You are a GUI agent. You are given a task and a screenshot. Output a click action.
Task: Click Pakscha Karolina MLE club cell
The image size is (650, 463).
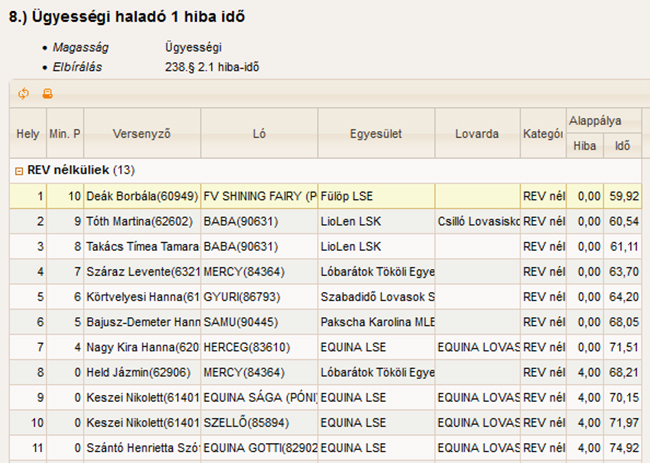376,321
